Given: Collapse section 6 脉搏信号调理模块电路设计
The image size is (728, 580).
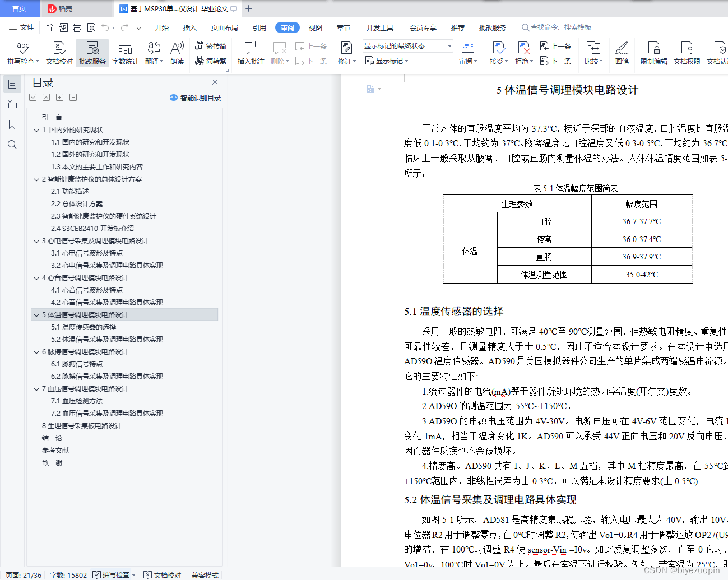Looking at the screenshot, I should (36, 352).
